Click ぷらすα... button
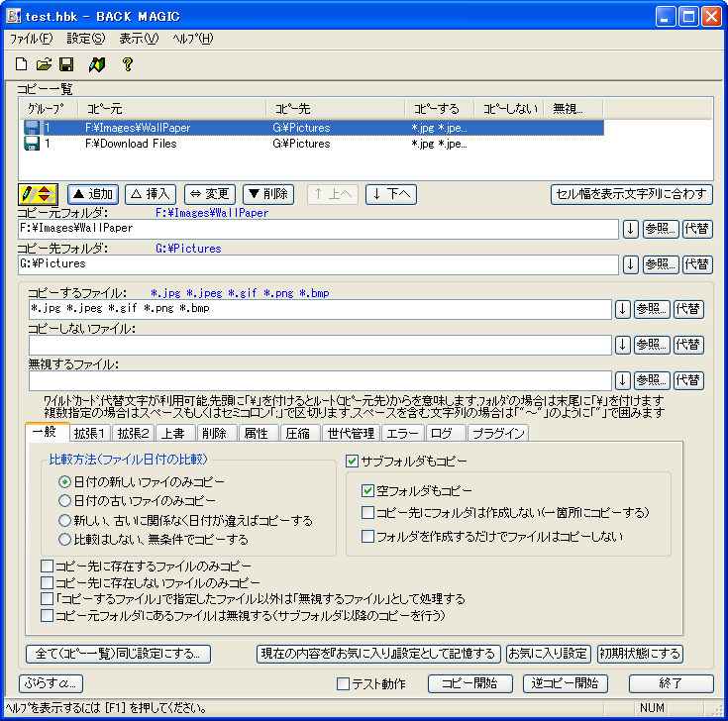728x721 pixels. pos(52,683)
